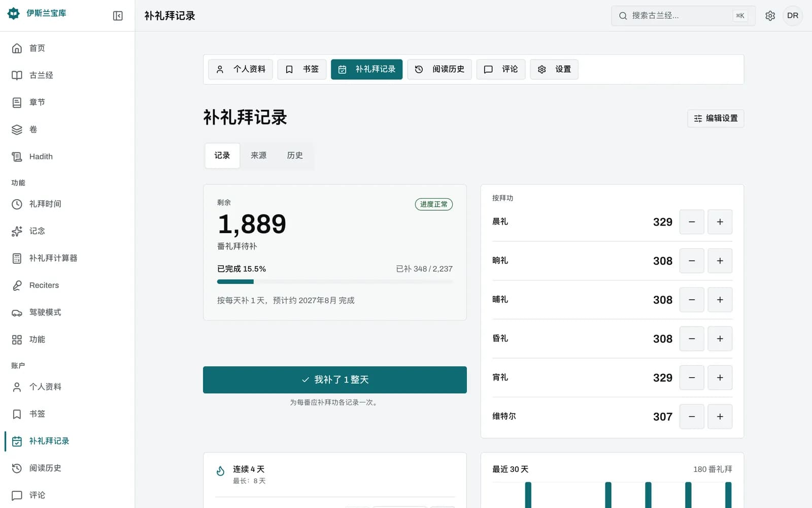
Task: Open 驾驶模式 in the sidebar
Action: [67, 312]
